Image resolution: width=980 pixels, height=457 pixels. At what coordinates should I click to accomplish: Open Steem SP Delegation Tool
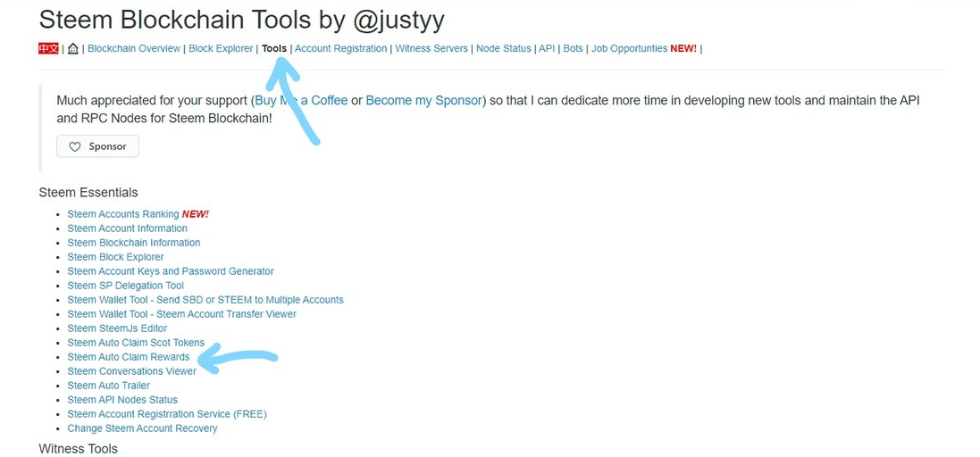pos(126,286)
